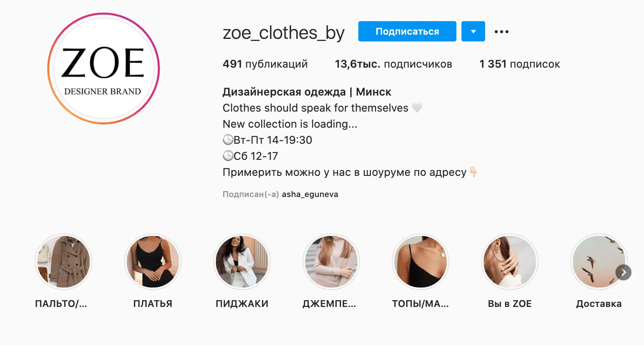View the 1 351 подписок list
Screen dimensions: 644x345
pos(519,64)
